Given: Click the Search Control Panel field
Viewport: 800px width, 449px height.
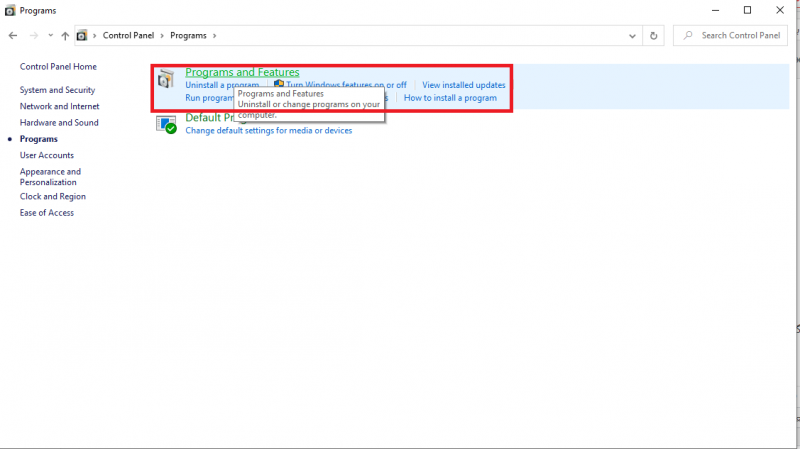Looking at the screenshot, I should (740, 35).
